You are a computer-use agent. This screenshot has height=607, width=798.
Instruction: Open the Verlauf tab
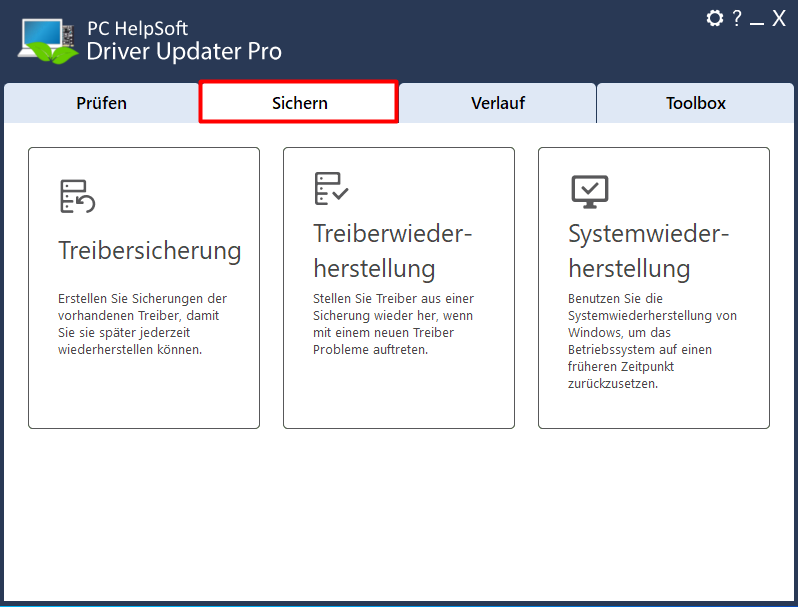pos(497,103)
